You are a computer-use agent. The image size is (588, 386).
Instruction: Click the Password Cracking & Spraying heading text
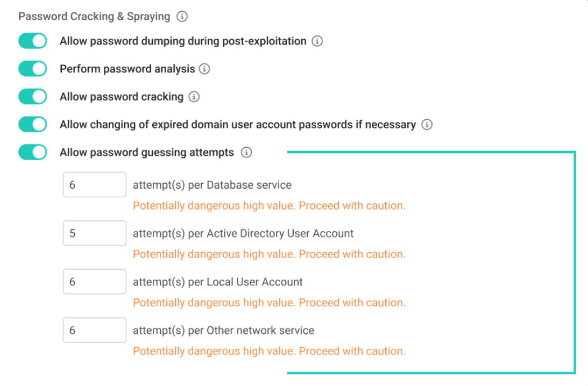[94, 16]
